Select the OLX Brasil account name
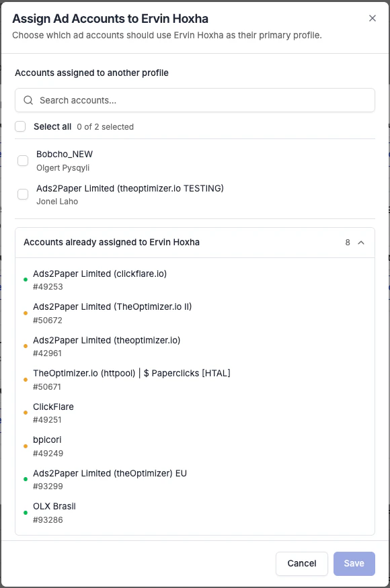390x588 pixels. coord(54,506)
